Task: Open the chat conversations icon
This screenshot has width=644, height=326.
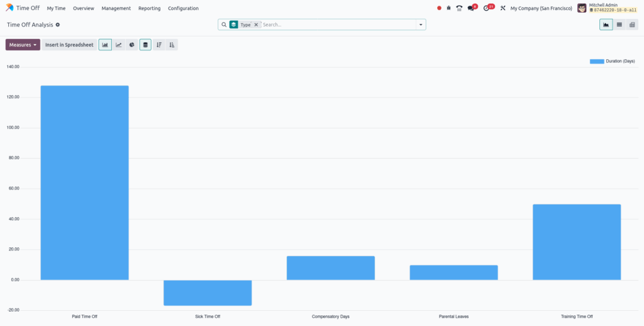Action: coord(471,8)
